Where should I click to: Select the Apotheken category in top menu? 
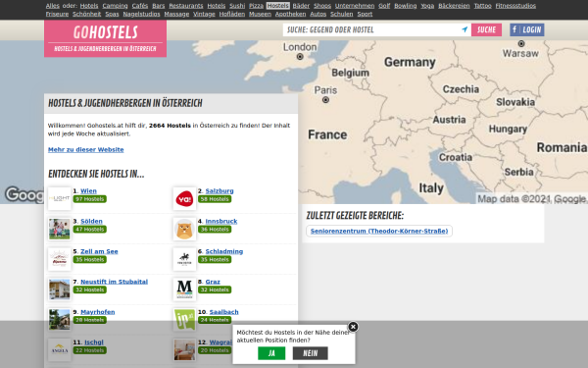pyautogui.click(x=290, y=14)
